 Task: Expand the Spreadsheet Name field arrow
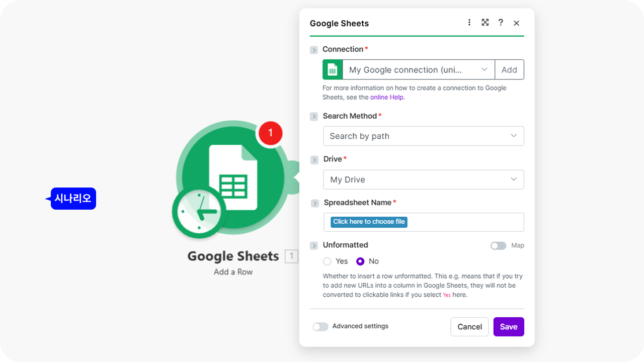[x=315, y=203]
